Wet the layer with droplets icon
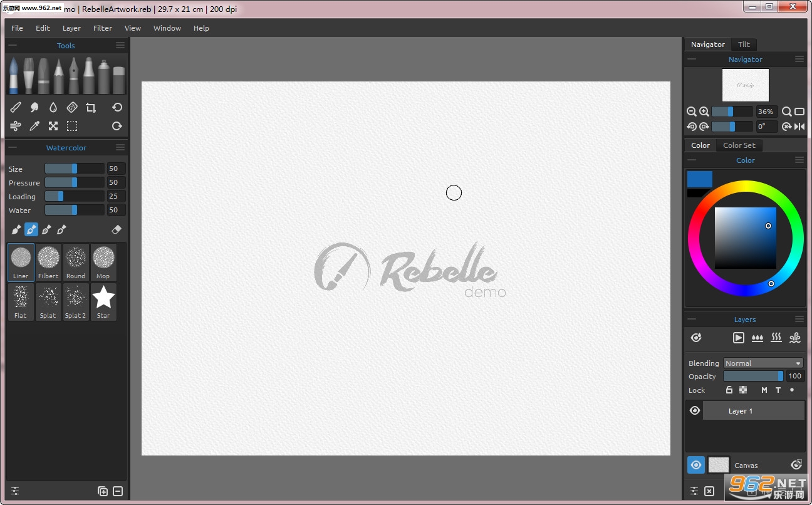Screen dimensions: 812x505 pos(757,338)
